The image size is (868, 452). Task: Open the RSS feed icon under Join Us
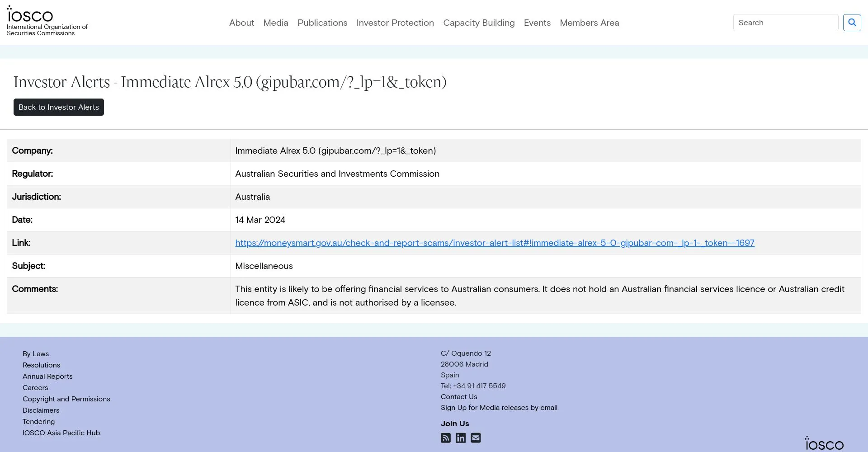click(446, 438)
